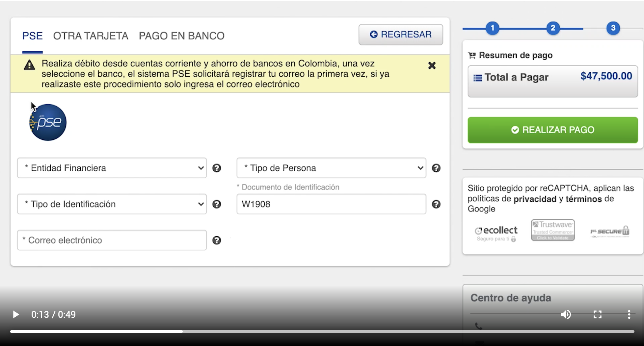Show help for Correo electrónico field
644x346 pixels.
pyautogui.click(x=217, y=240)
